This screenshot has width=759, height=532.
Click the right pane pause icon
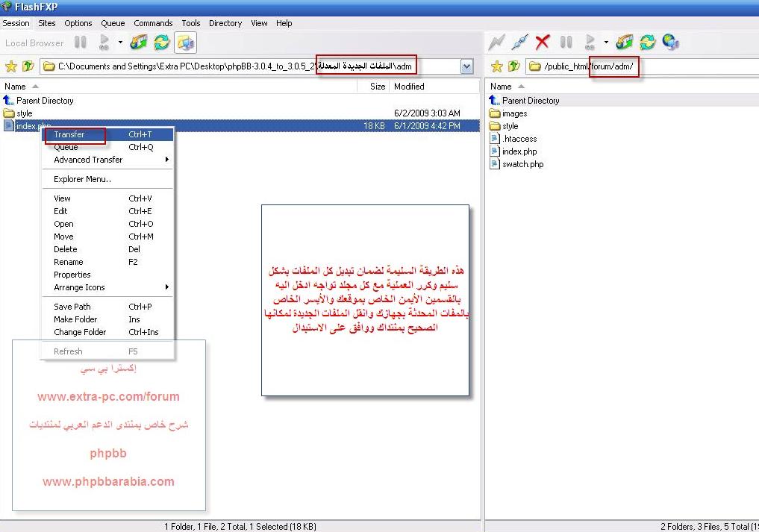(566, 43)
